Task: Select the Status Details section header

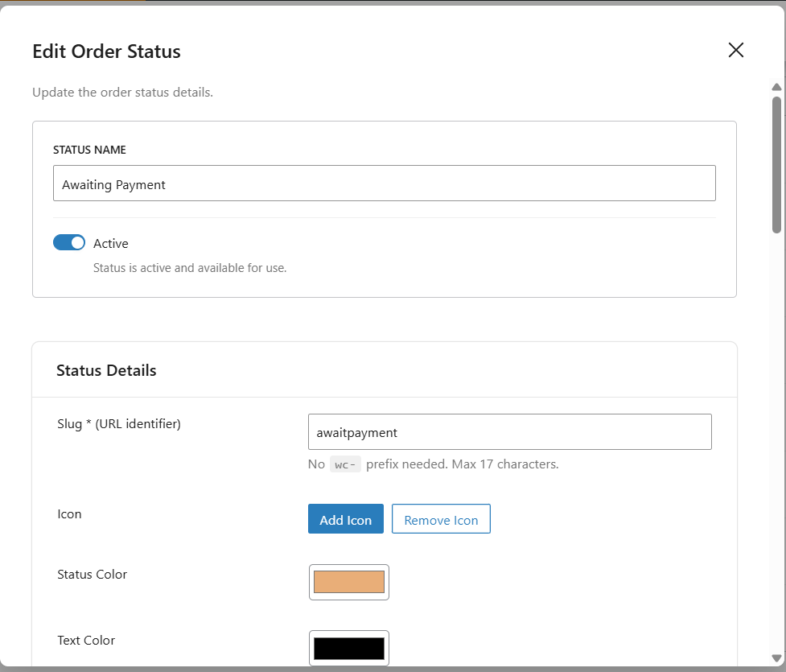Action: (x=106, y=370)
